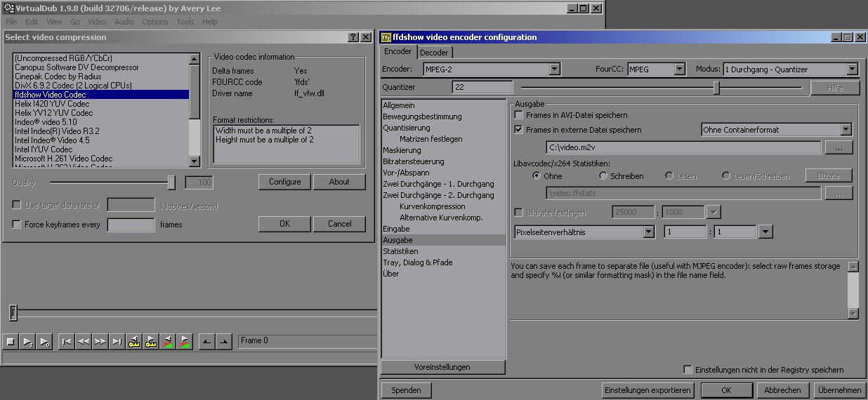Toggle Bildrate festlegen checkbox
Viewport: 868px width, 400px height.
(519, 212)
